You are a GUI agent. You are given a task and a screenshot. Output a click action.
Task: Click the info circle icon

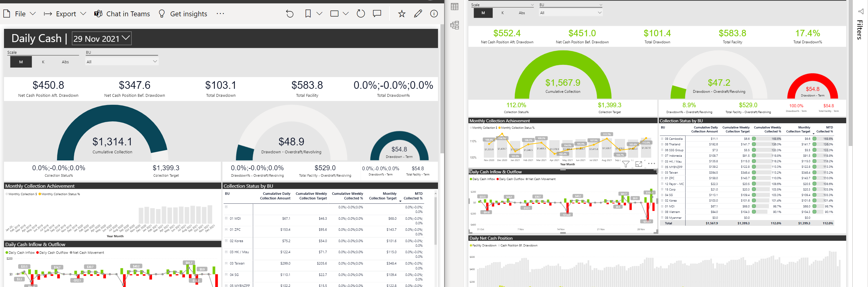[x=434, y=14]
